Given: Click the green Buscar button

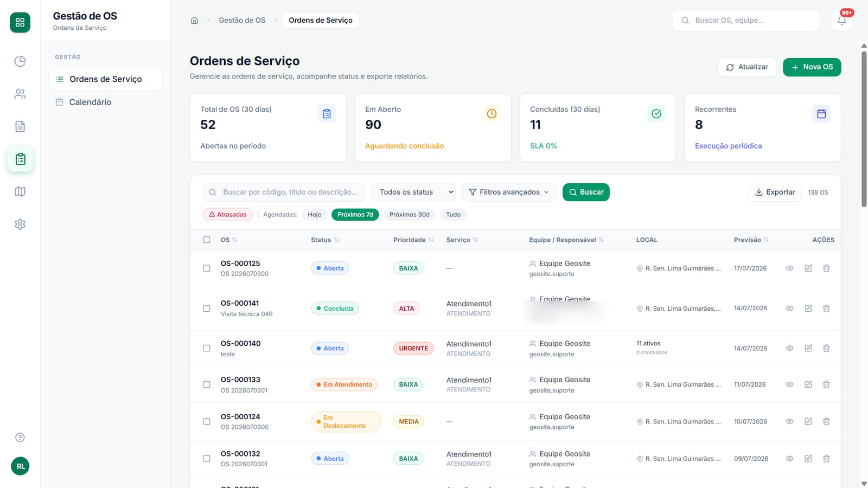Looking at the screenshot, I should [586, 192].
